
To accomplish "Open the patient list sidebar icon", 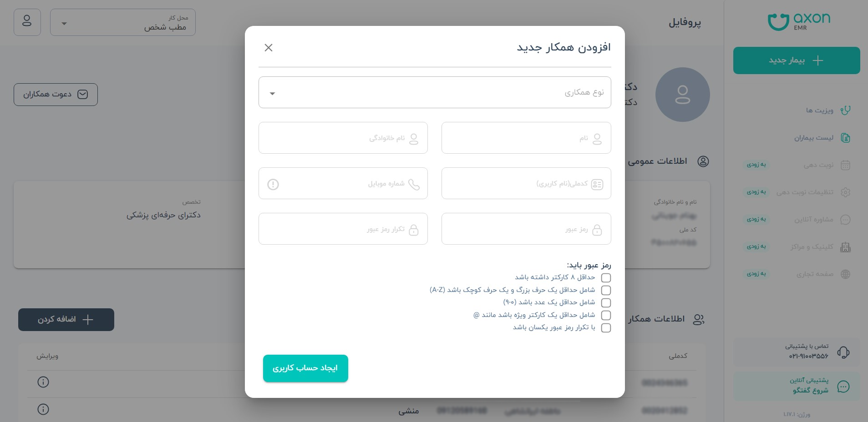I will [845, 138].
